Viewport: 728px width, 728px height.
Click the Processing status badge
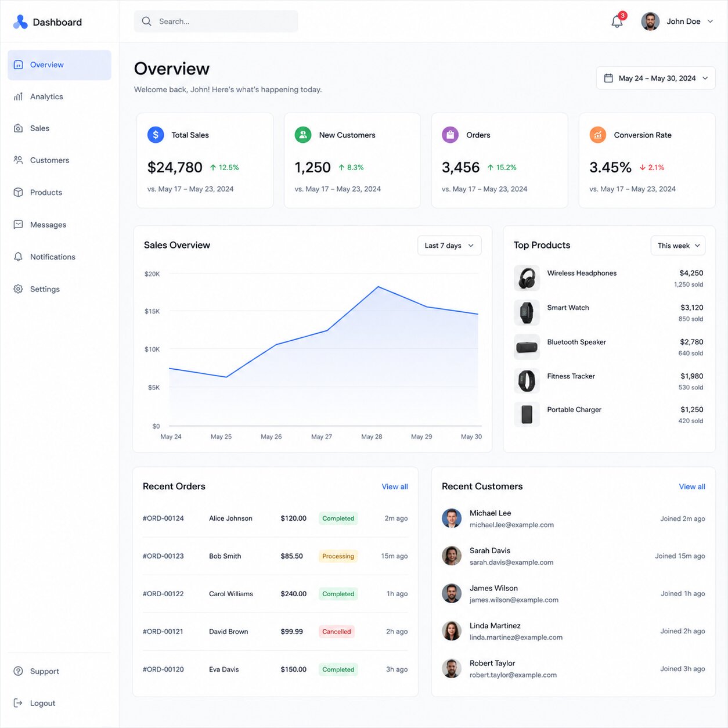(x=338, y=556)
